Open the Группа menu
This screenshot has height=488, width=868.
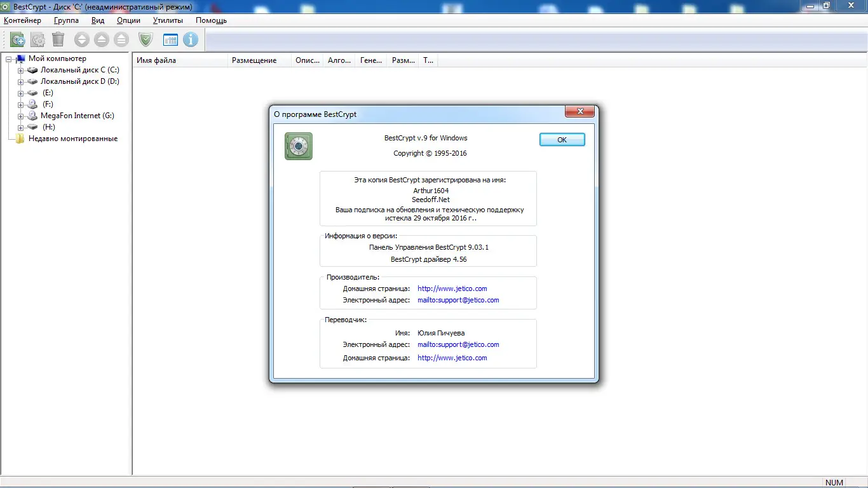[67, 20]
